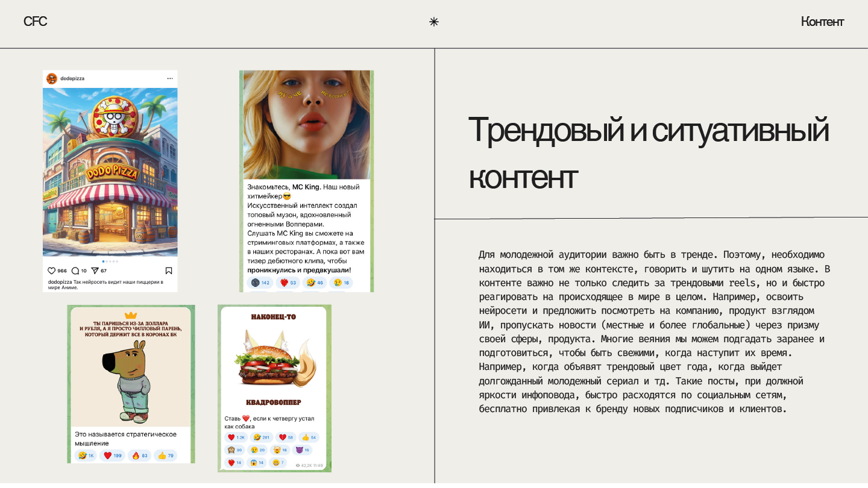Click the dodopizza profile avatar
Screen dimensions: 868x488
(52, 78)
